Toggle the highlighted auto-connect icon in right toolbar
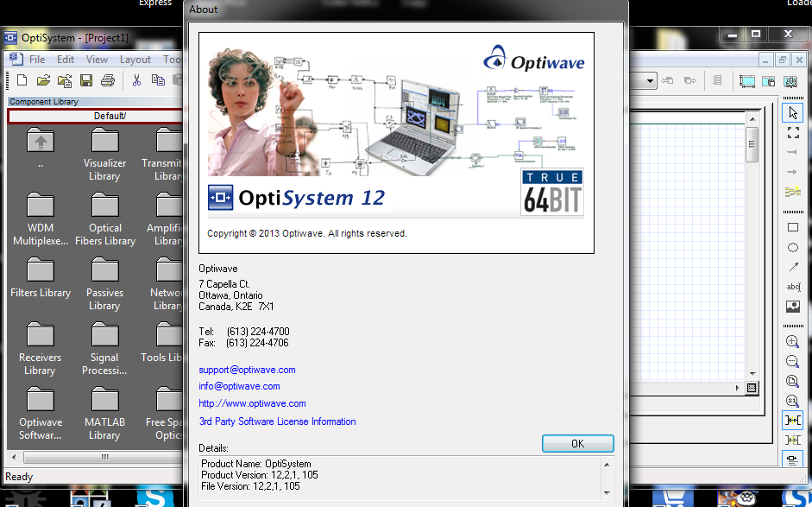The image size is (812, 507). tap(792, 420)
